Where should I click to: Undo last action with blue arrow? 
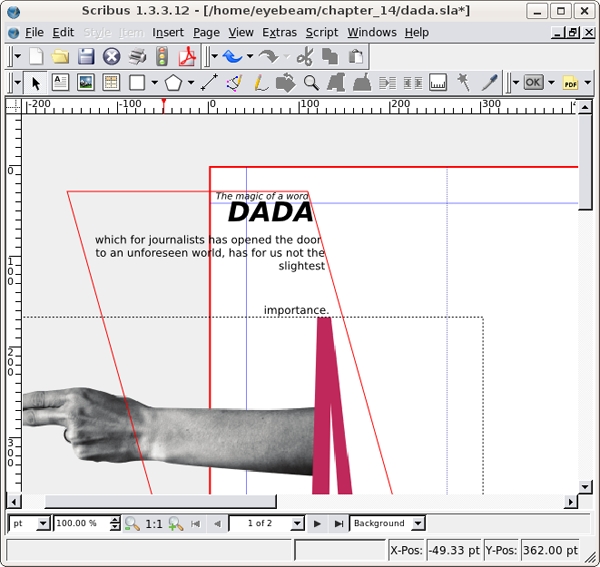pyautogui.click(x=233, y=57)
